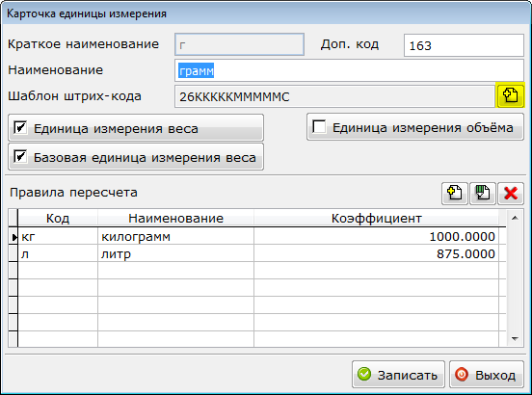The height and width of the screenshot is (395, 532).
Task: Click the 'Записать' button
Action: coord(398,375)
